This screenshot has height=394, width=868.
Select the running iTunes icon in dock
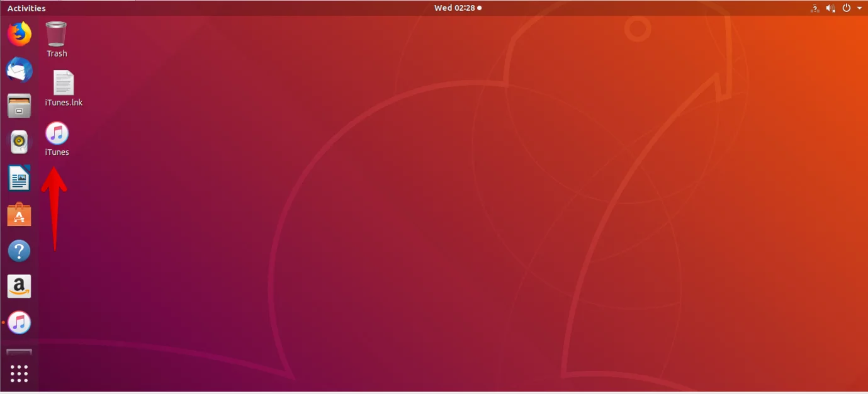click(20, 323)
